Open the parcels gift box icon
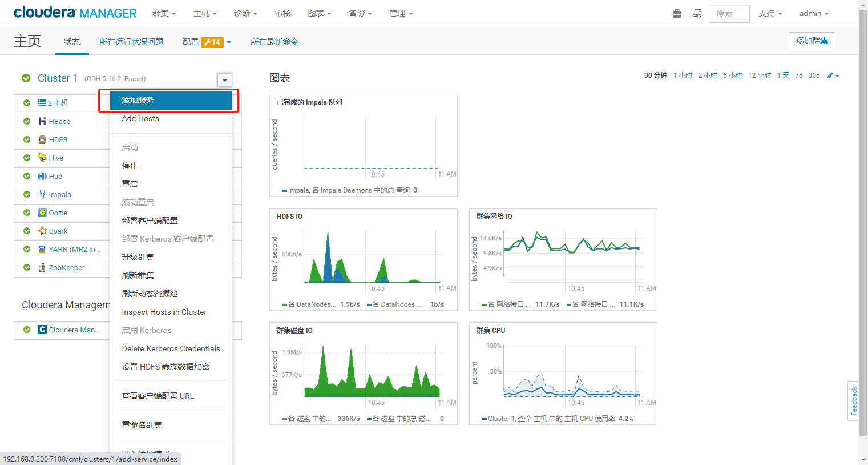Image resolution: width=868 pixels, height=465 pixels. click(677, 13)
